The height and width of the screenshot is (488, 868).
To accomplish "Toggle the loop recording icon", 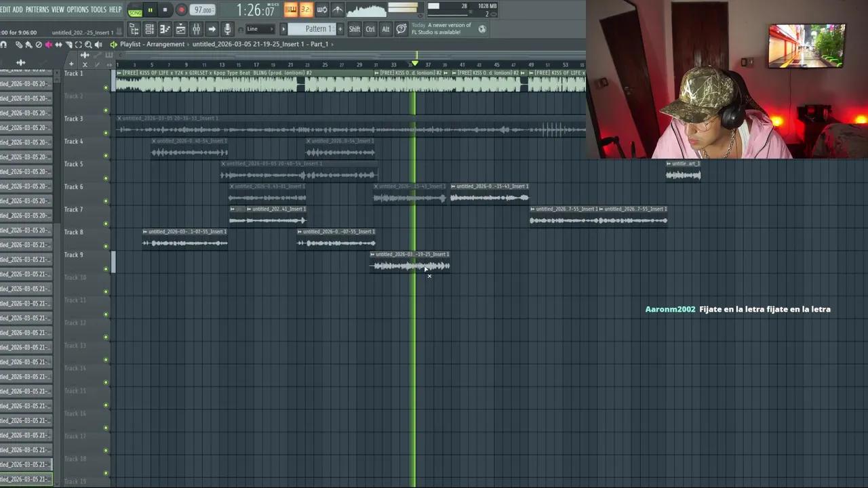I will [x=322, y=9].
